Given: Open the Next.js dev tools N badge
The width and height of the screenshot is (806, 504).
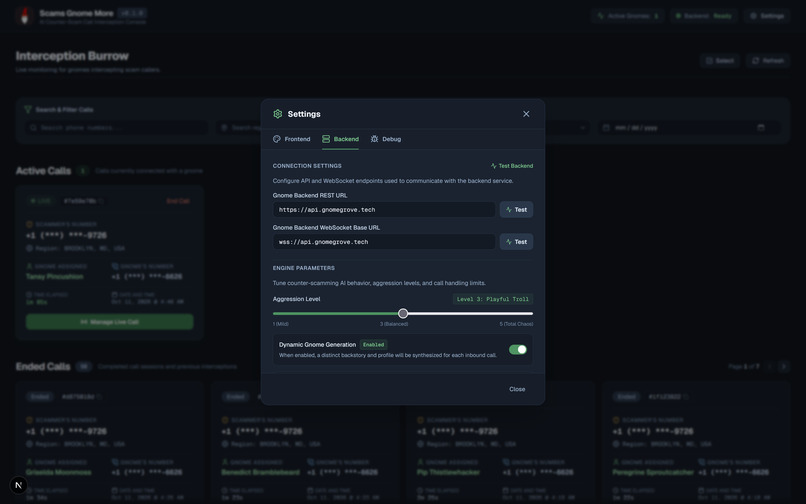Looking at the screenshot, I should click(19, 485).
